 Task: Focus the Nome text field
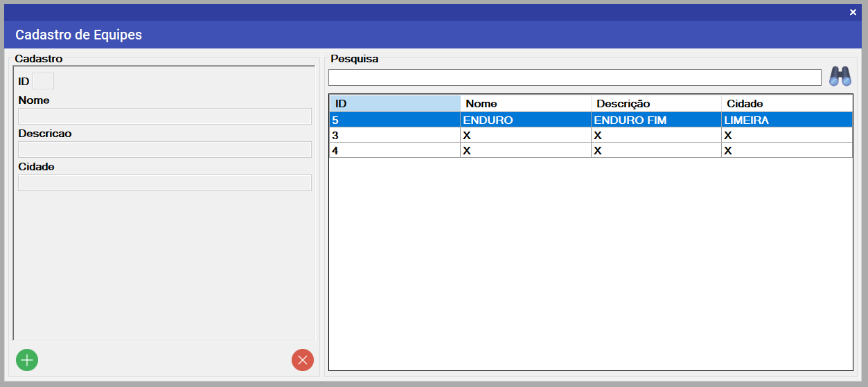point(165,116)
